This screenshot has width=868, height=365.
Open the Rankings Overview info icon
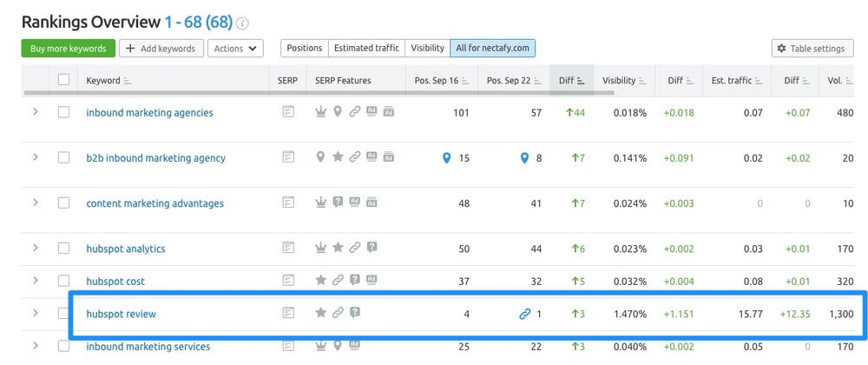(242, 23)
